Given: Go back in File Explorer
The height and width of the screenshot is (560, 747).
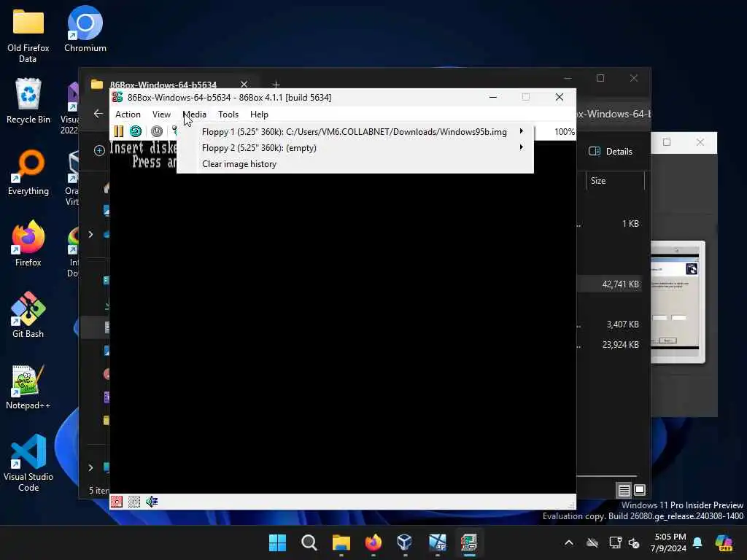Looking at the screenshot, I should click(98, 114).
